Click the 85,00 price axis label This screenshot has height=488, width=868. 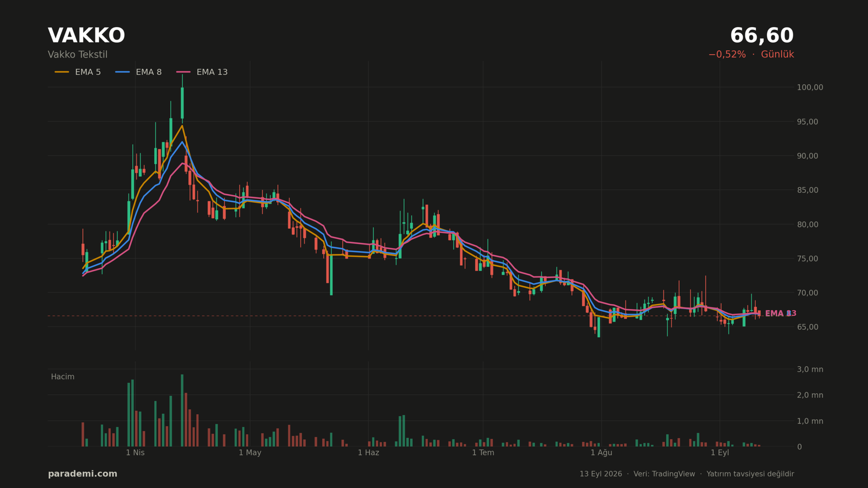[807, 190]
